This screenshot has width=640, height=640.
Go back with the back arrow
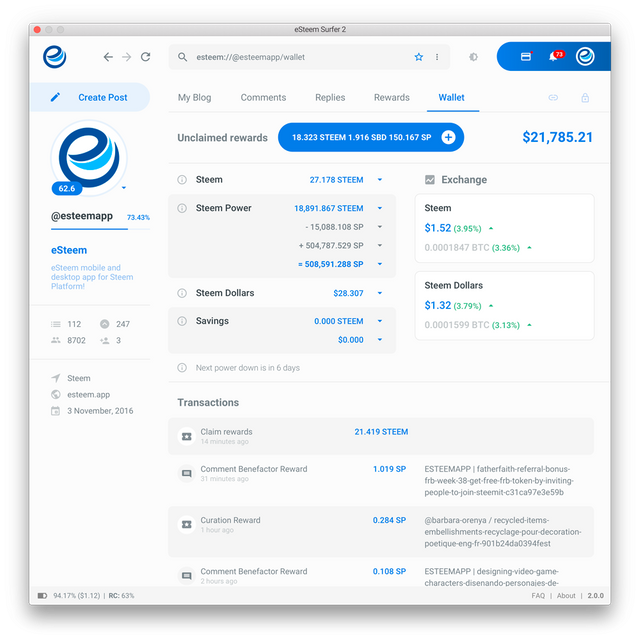[108, 57]
